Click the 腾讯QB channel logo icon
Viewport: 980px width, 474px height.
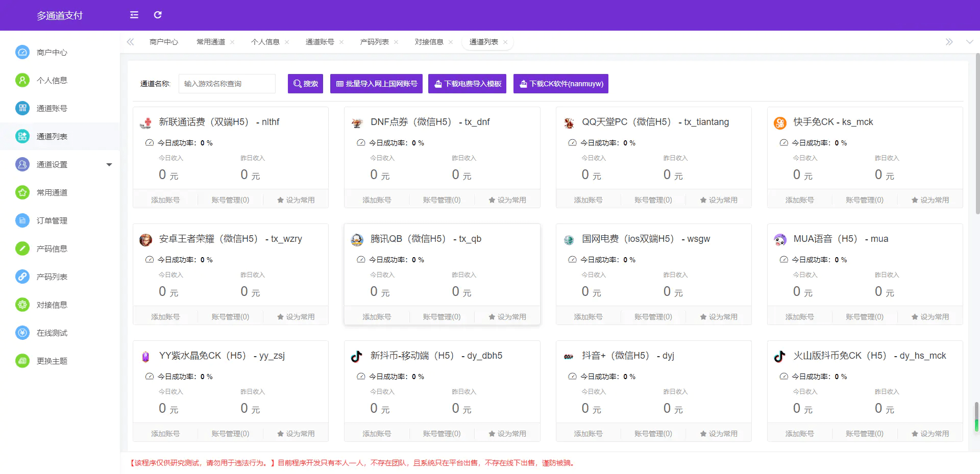tap(357, 239)
